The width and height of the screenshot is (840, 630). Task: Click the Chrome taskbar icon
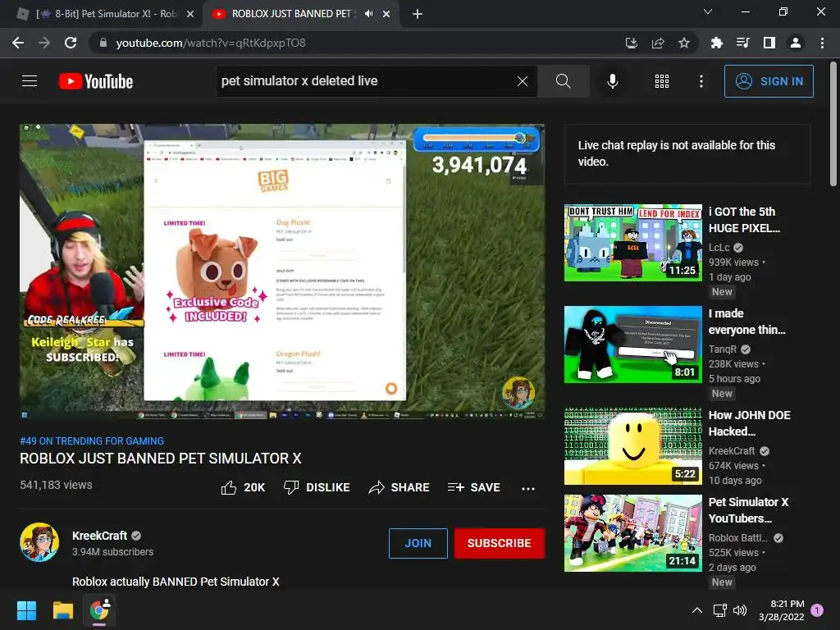pyautogui.click(x=99, y=610)
